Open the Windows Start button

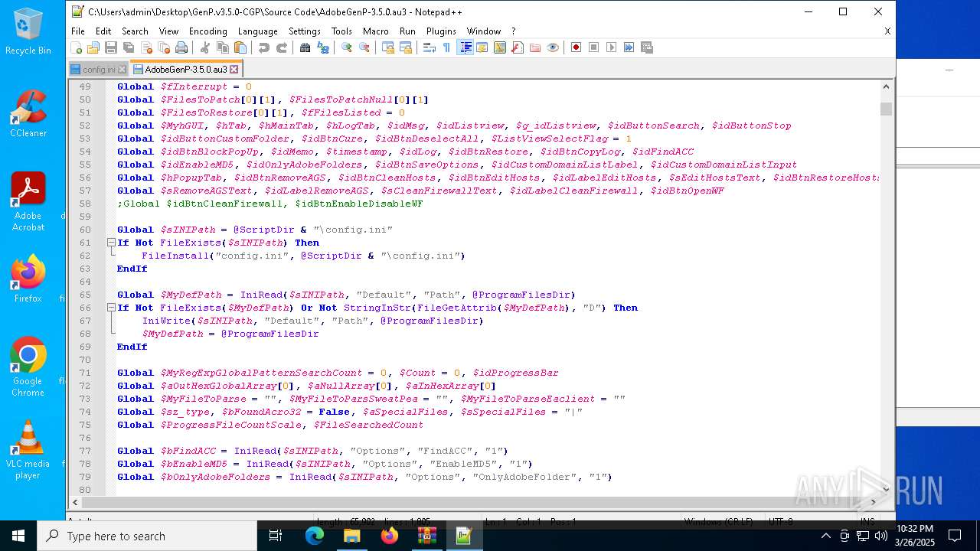tap(18, 536)
